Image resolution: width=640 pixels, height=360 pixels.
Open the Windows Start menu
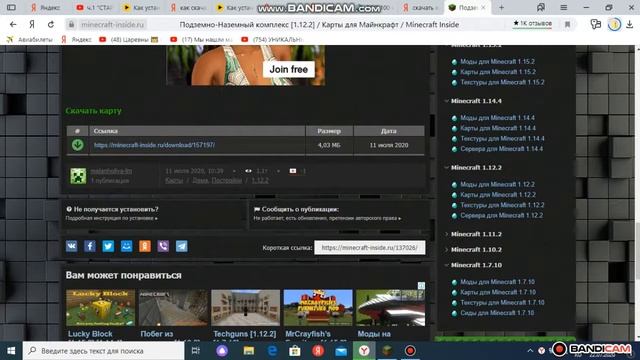[11, 351]
